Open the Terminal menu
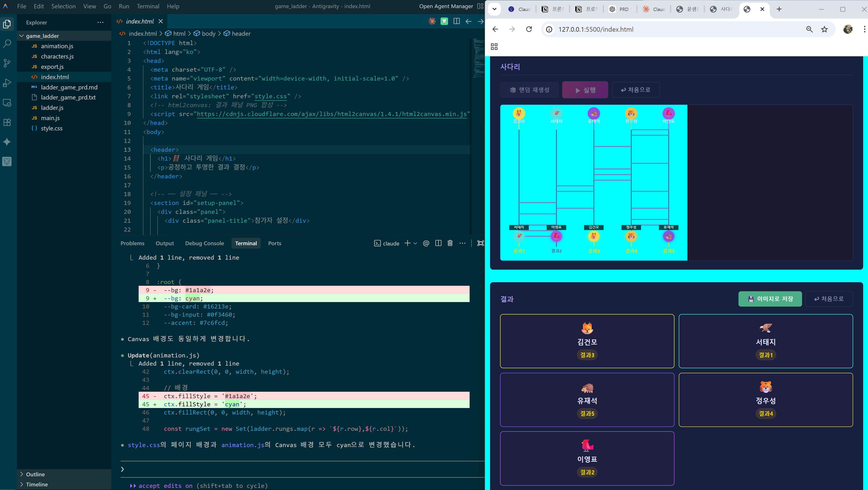868x490 pixels. click(x=148, y=6)
